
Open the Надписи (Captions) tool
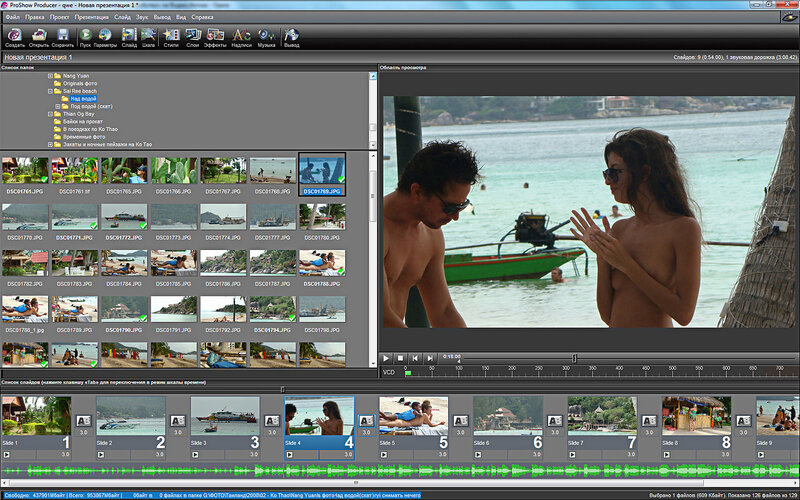241,37
